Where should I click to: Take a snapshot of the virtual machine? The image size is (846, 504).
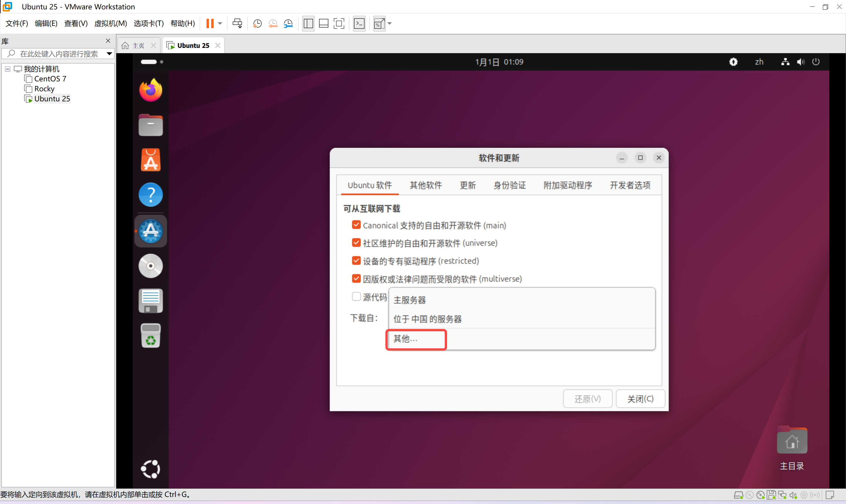257,23
